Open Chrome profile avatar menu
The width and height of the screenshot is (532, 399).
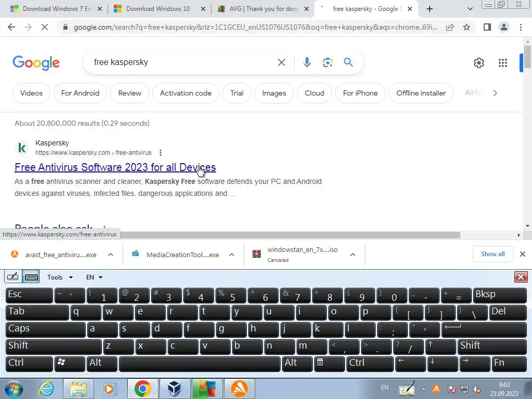coord(504,27)
